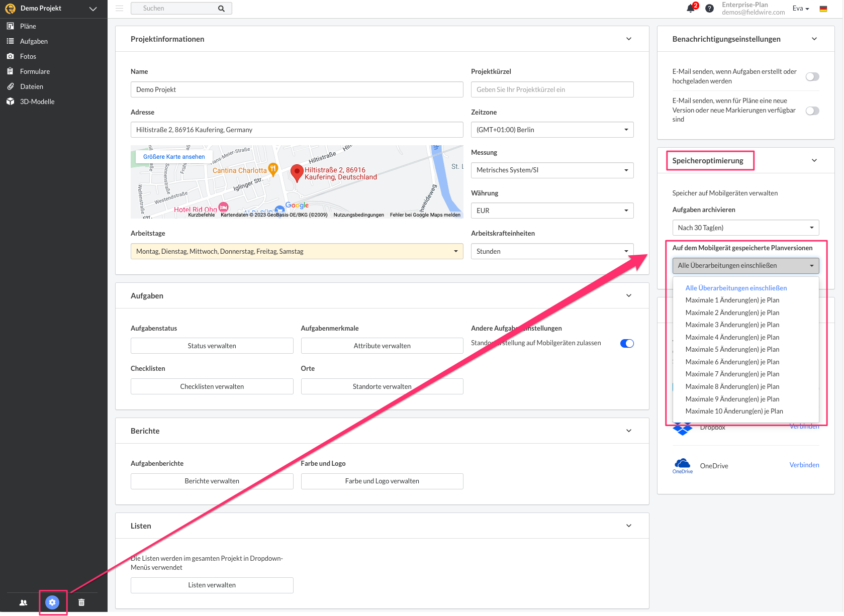The width and height of the screenshot is (844, 616).
Task: Open the Dateien paperclip icon in sidebar
Action: coord(10,86)
